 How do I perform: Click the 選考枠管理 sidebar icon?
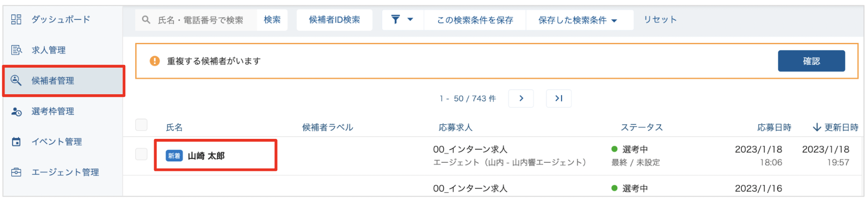(16, 111)
